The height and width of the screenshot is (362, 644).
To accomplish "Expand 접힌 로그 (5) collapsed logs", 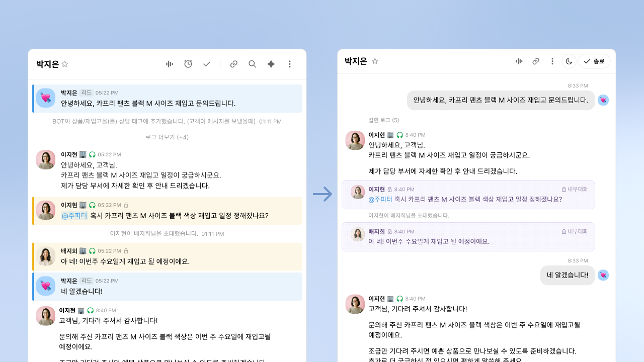I will 384,120.
